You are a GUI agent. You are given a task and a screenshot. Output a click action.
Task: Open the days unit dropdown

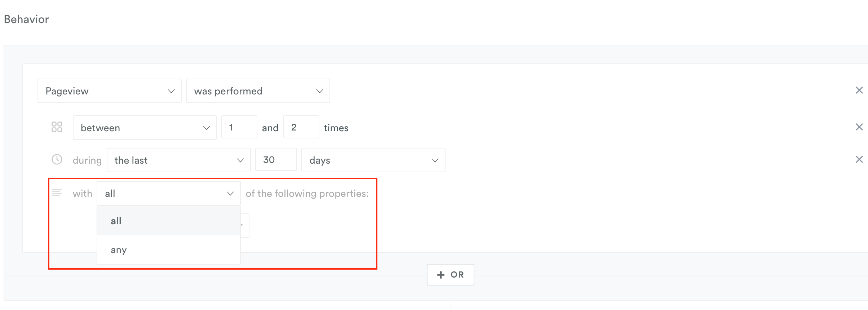(373, 160)
